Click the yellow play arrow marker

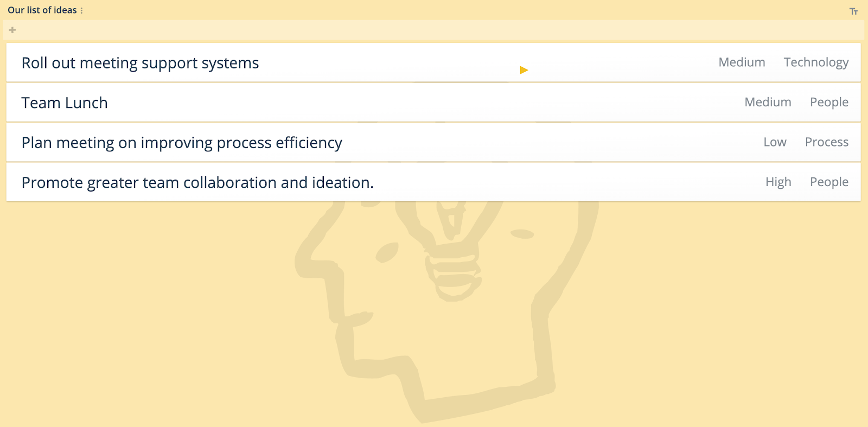[x=524, y=70]
